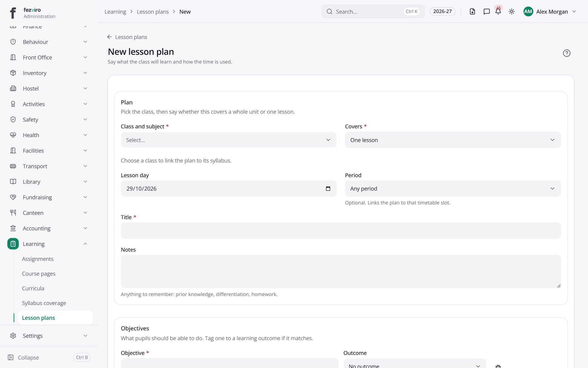Open the Class and subject dropdown

click(x=229, y=140)
